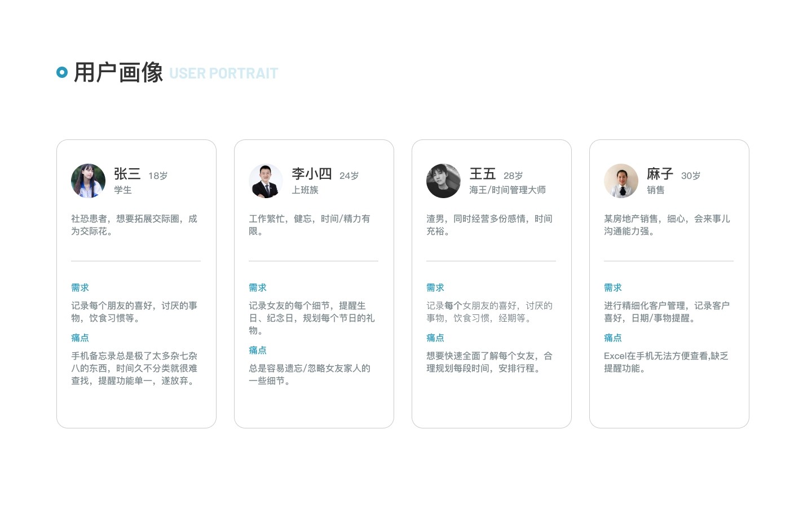Click the name 麻子
Viewport: 812px width, 508px height.
660,174
